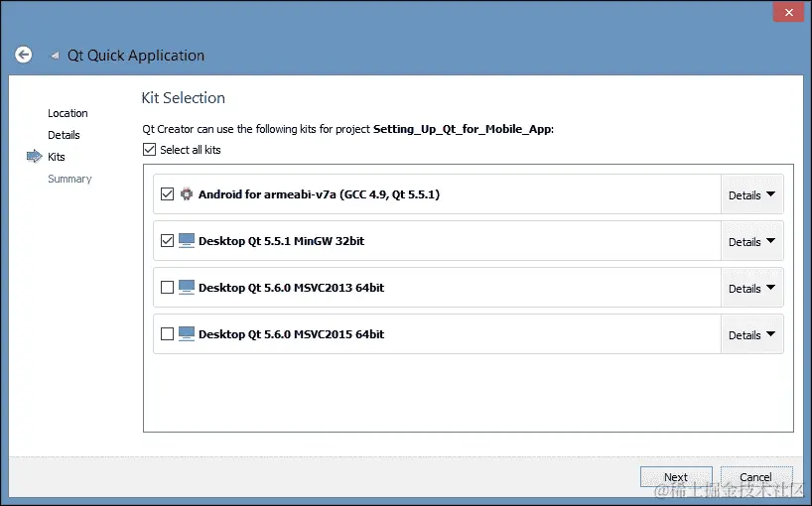Click the Cancel button
812x506 pixels.
coord(756,477)
